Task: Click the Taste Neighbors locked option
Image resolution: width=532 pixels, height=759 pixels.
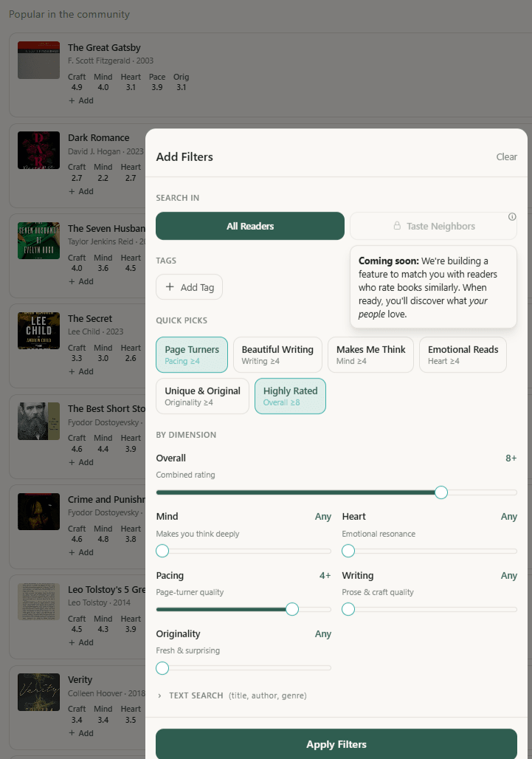Action: [433, 226]
